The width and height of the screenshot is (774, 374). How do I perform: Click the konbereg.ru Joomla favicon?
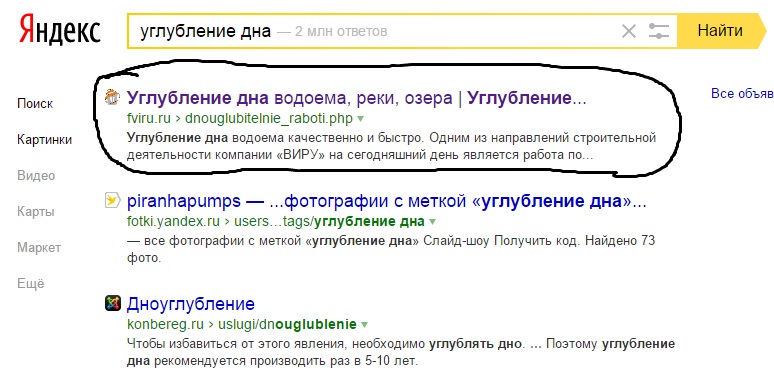point(113,303)
